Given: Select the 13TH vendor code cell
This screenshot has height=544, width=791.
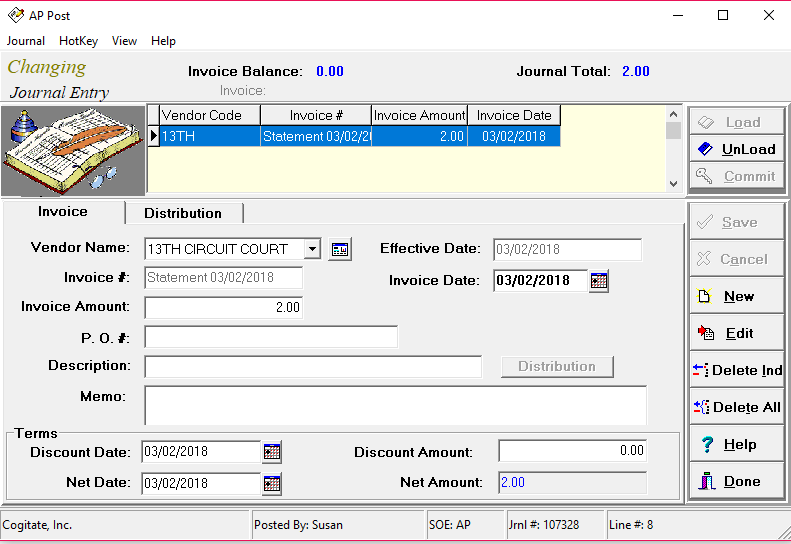Looking at the screenshot, I should tap(210, 136).
